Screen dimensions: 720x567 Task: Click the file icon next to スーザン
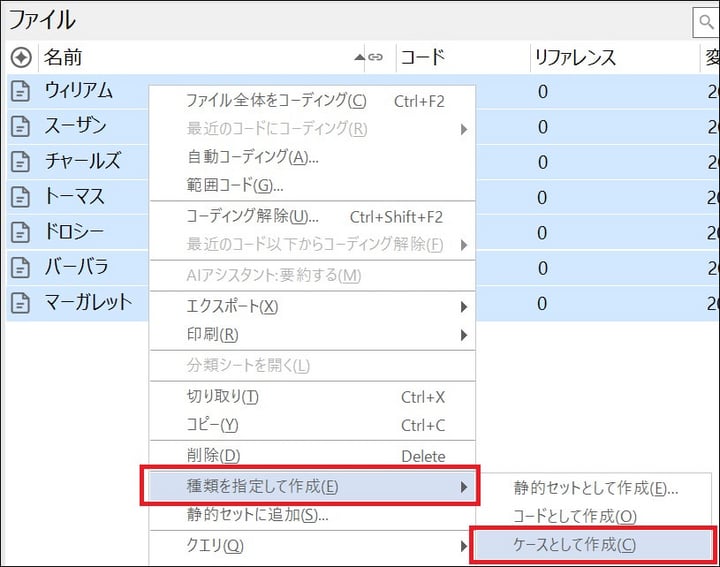click(x=20, y=127)
